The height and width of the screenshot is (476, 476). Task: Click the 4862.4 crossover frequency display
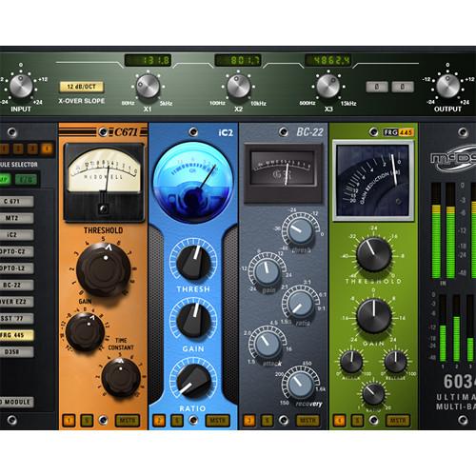(328, 60)
